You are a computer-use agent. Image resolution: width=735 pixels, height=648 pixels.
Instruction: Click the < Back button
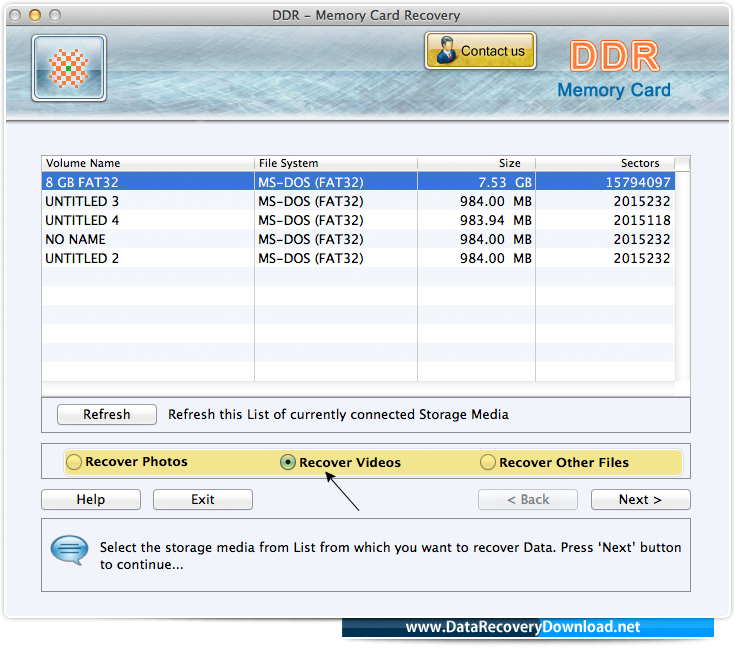528,499
